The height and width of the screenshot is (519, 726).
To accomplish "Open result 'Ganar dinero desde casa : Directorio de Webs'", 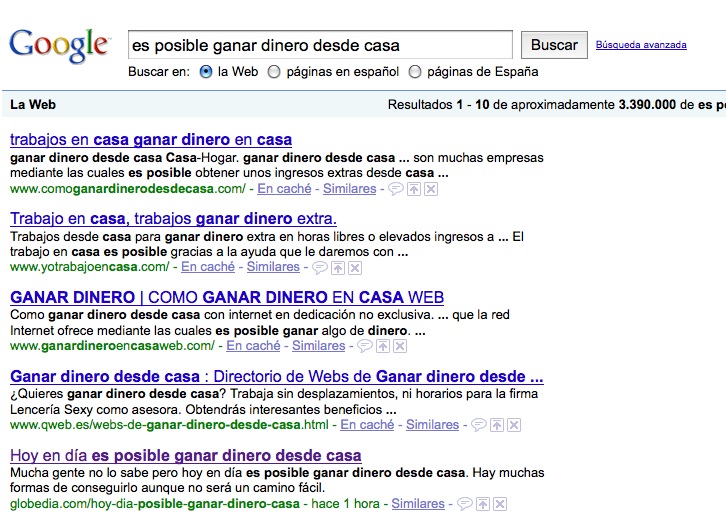I will pos(277,376).
